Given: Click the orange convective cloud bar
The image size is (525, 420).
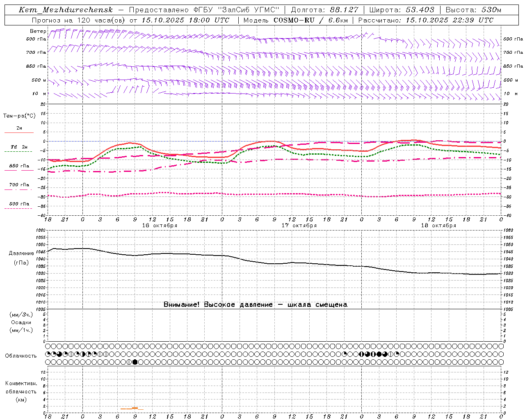Looking at the screenshot, I should [132, 409].
